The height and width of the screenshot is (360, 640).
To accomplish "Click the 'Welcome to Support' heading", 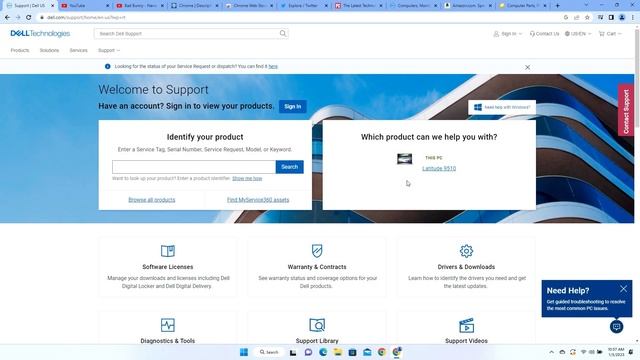I will point(153,89).
